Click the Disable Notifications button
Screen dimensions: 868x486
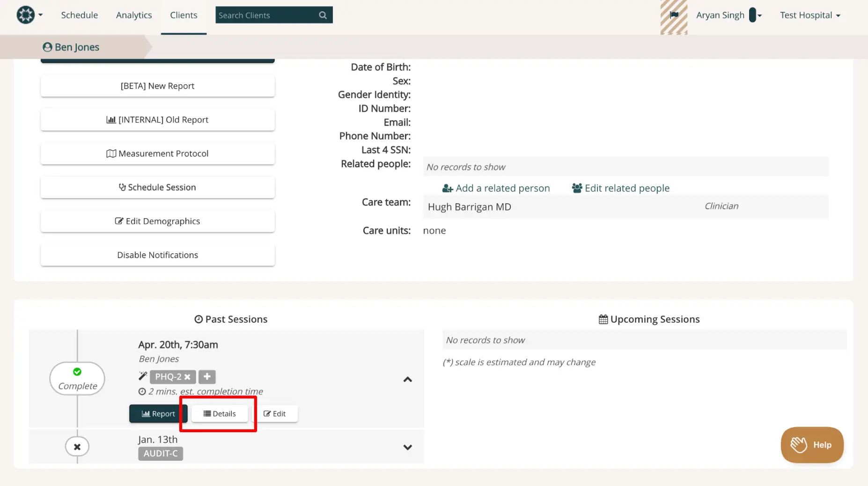(x=157, y=255)
